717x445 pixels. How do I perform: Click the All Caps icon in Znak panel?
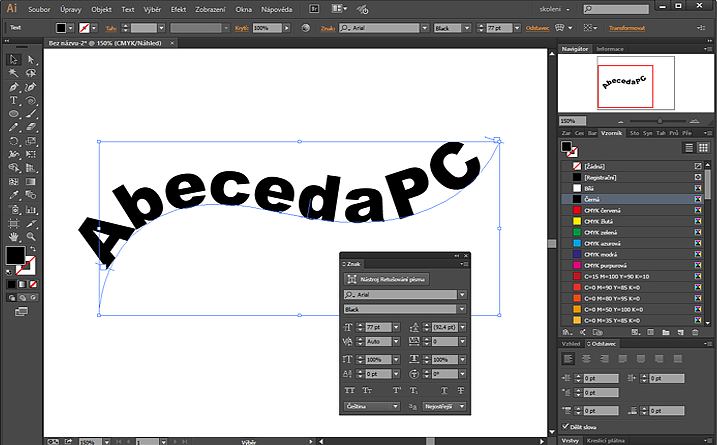click(350, 390)
